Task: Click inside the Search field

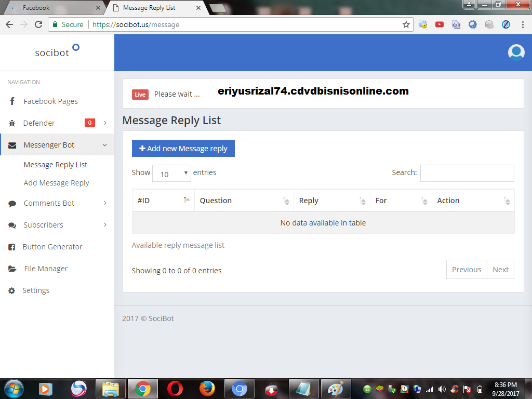Action: [466, 173]
